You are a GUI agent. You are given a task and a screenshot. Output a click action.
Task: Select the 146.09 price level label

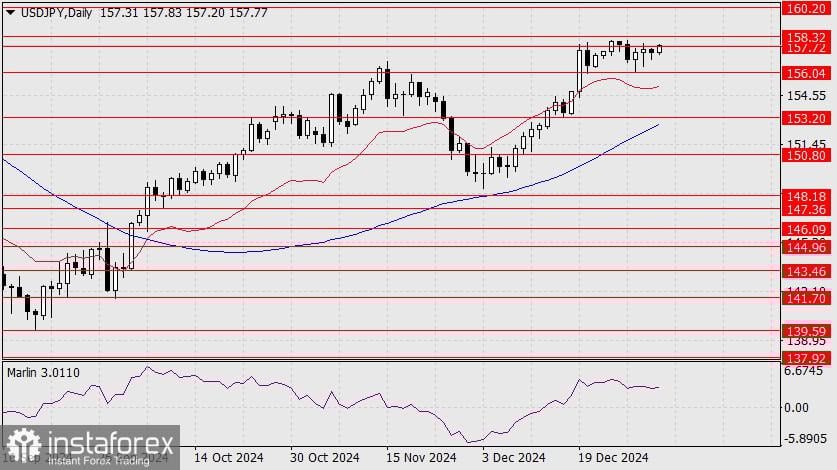807,229
